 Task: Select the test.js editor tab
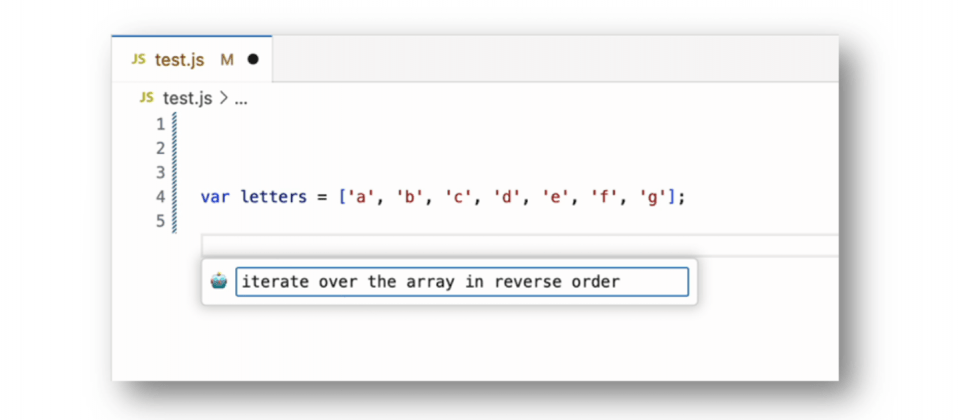click(180, 60)
